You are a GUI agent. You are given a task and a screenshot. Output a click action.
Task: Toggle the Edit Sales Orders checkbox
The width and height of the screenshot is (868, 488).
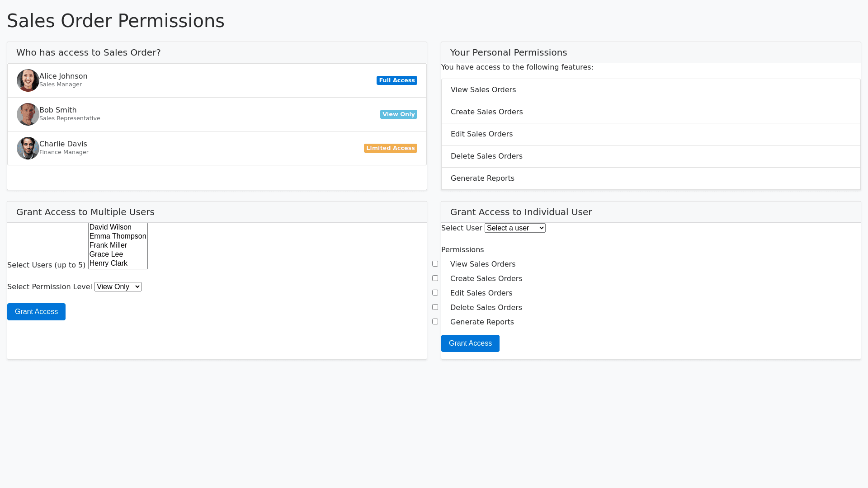click(435, 293)
